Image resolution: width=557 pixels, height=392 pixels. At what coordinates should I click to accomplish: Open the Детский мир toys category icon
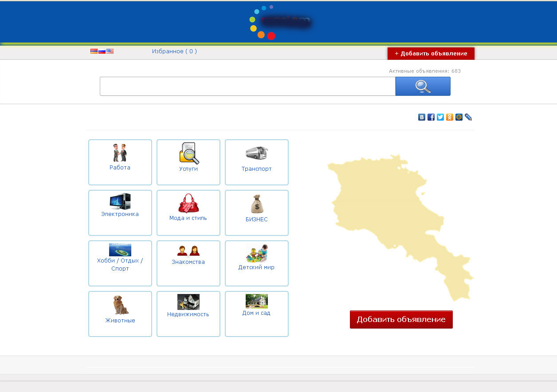click(x=257, y=253)
